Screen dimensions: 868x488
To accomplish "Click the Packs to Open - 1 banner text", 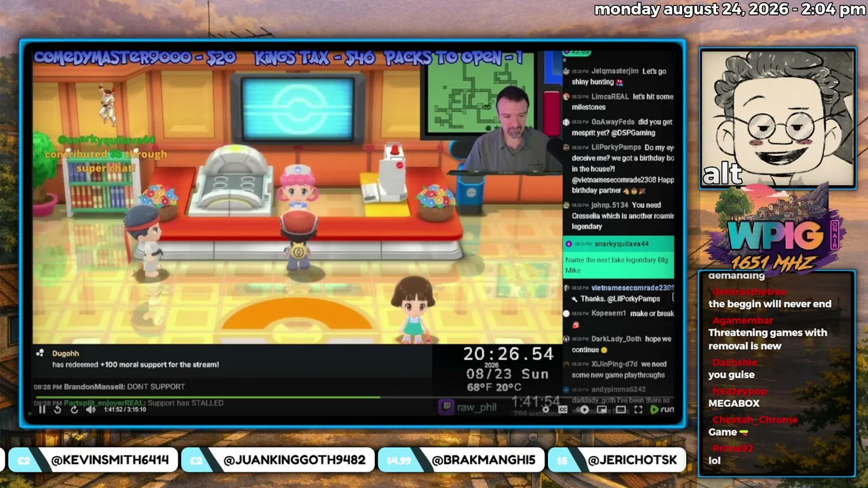I will [455, 59].
